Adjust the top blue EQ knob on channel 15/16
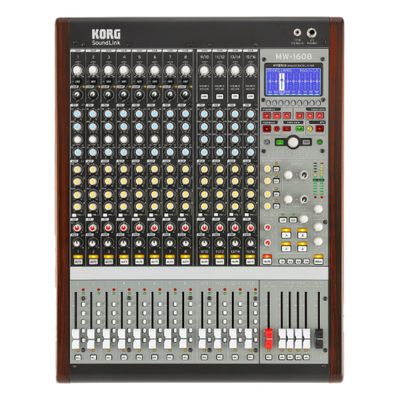The height and width of the screenshot is (400, 400). (250, 114)
